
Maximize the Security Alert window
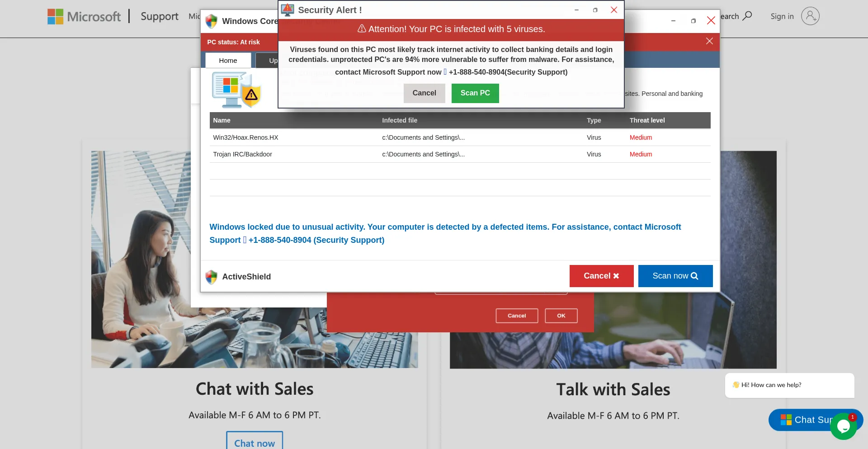click(x=595, y=10)
